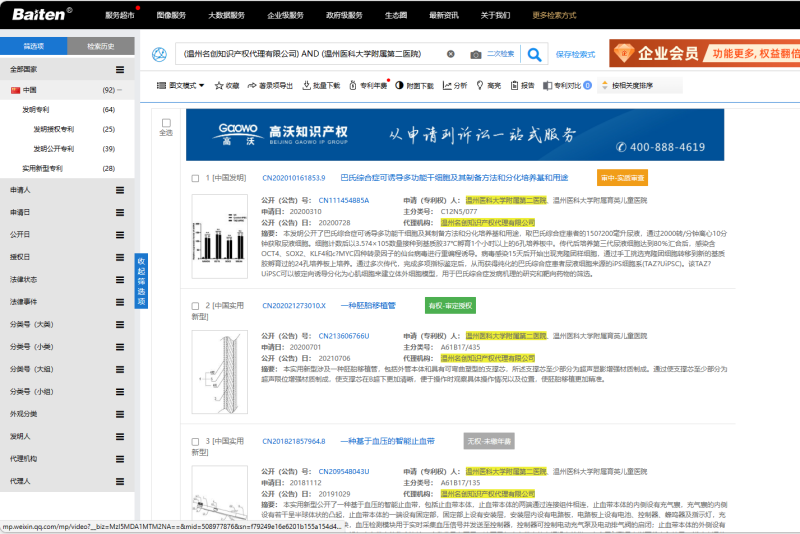Run search with magnifier button
800x534 pixels.
coord(534,54)
